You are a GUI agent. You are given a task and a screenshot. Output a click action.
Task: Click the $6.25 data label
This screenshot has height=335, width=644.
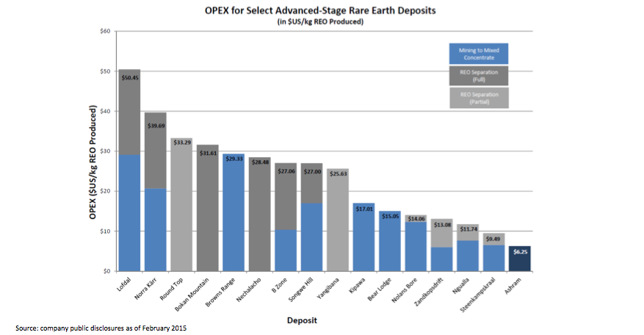click(519, 252)
